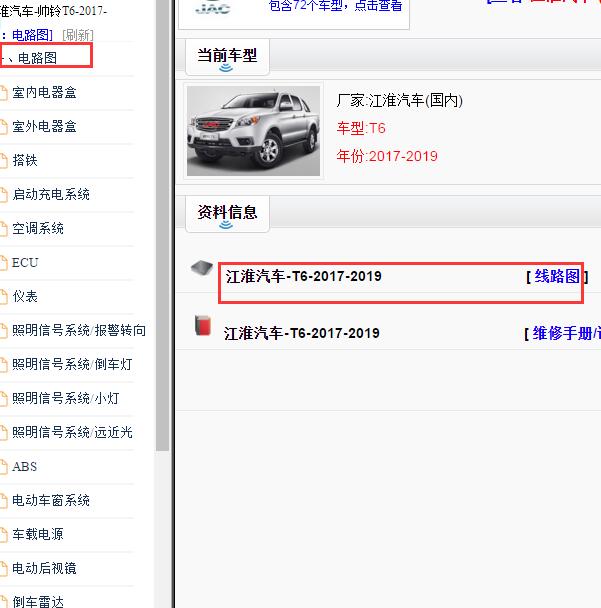Image resolution: width=601 pixels, height=608 pixels.
Task: Click the 车型:T6 text
Action: [361, 128]
